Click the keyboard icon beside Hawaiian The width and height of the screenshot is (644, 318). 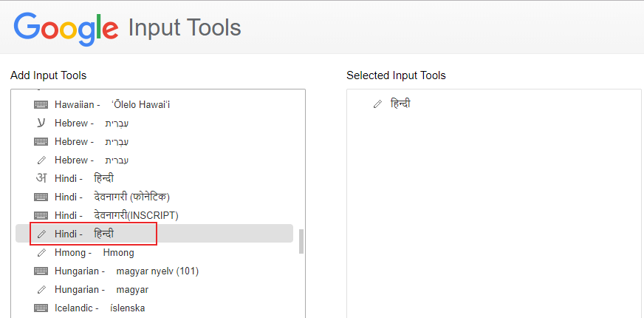(41, 105)
